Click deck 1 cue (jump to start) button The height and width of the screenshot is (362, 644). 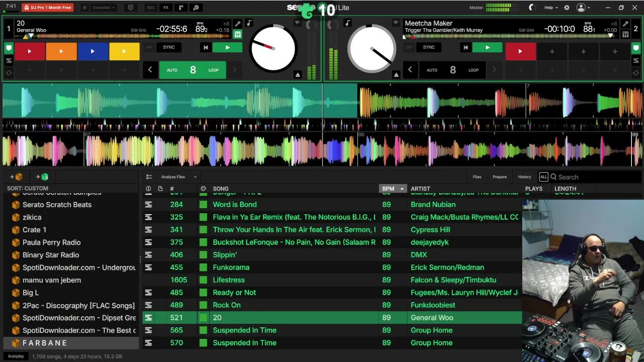coord(205,47)
